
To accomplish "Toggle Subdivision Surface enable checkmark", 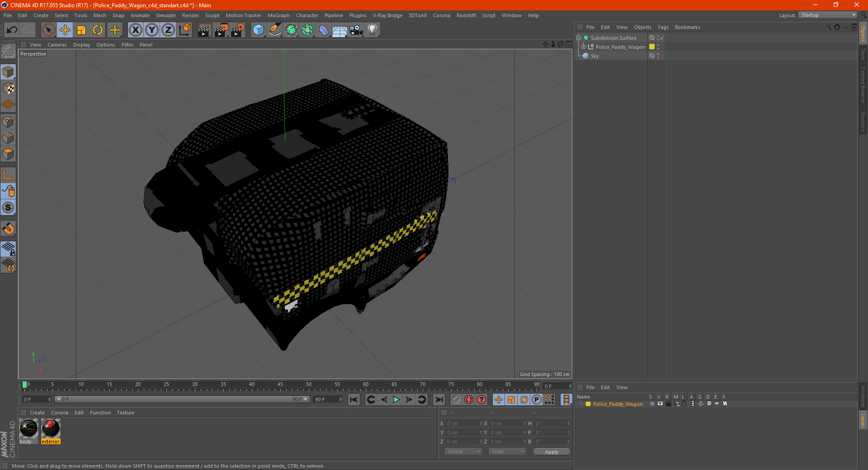I will point(662,38).
